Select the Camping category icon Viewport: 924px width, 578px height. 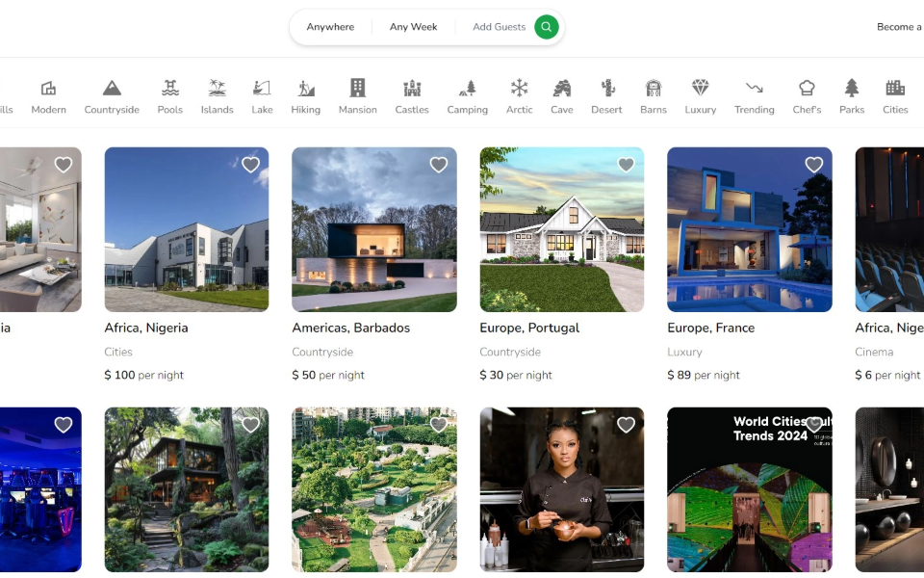[x=467, y=95]
